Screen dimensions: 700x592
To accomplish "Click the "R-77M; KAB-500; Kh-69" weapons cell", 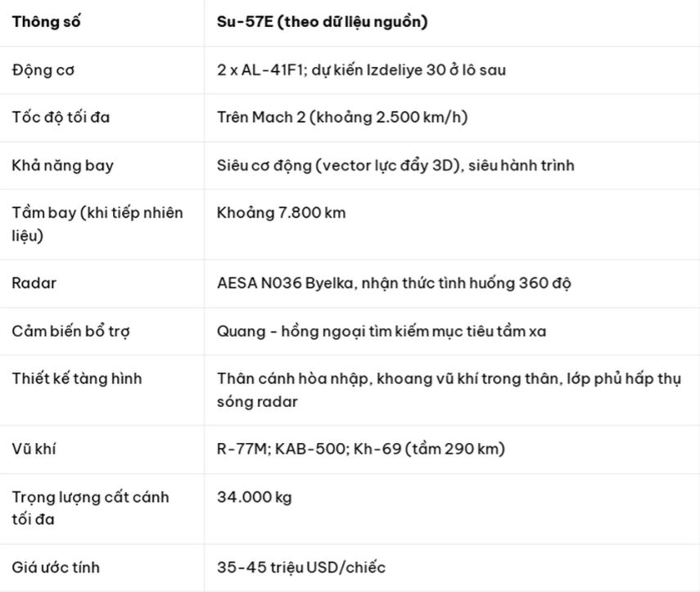I will 361,449.
